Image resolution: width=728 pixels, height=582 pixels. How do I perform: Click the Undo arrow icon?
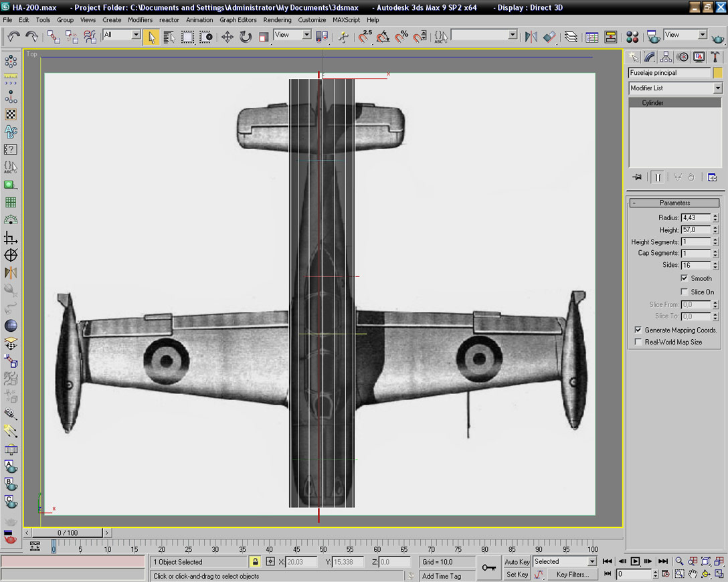(x=13, y=36)
